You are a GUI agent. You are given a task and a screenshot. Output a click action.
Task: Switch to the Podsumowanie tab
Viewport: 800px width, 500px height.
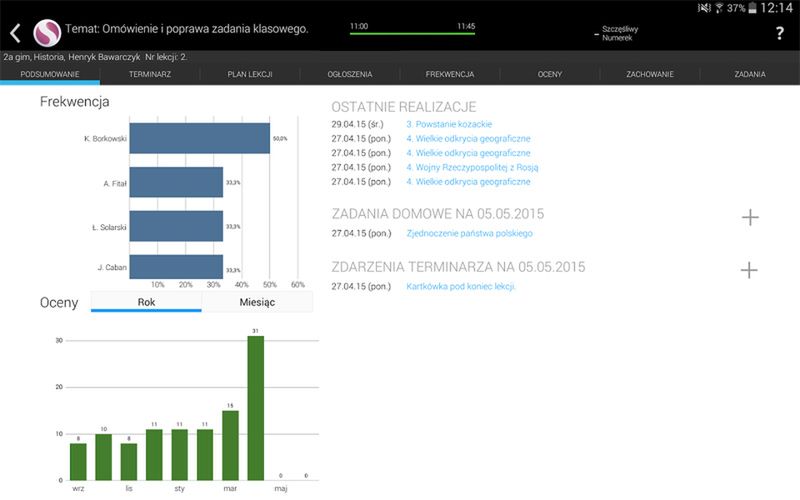click(50, 74)
